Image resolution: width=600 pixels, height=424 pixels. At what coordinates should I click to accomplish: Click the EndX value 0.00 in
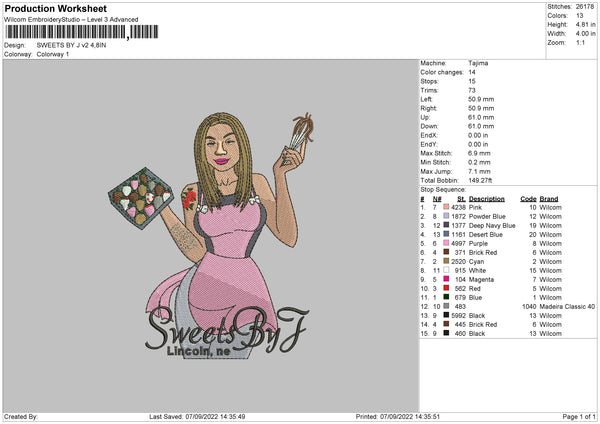coord(478,135)
